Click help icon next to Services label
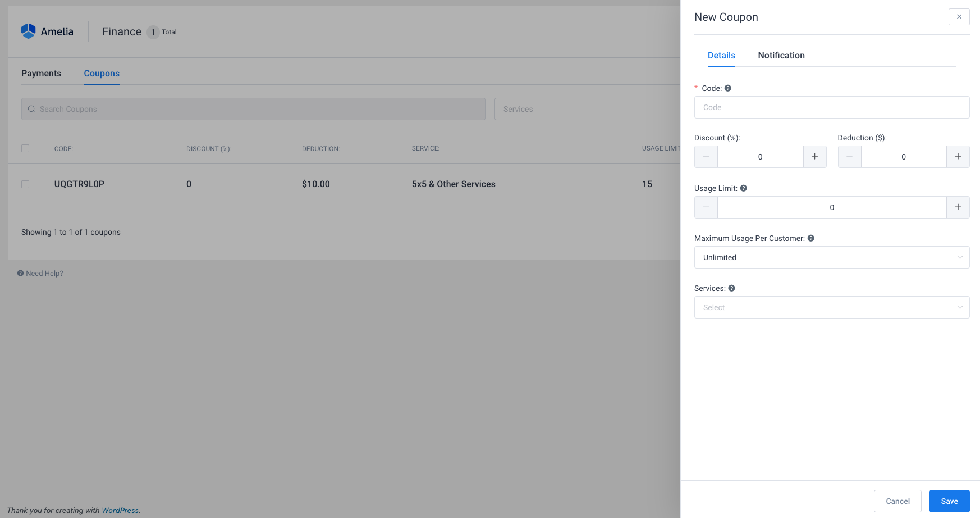The image size is (980, 518). click(731, 288)
